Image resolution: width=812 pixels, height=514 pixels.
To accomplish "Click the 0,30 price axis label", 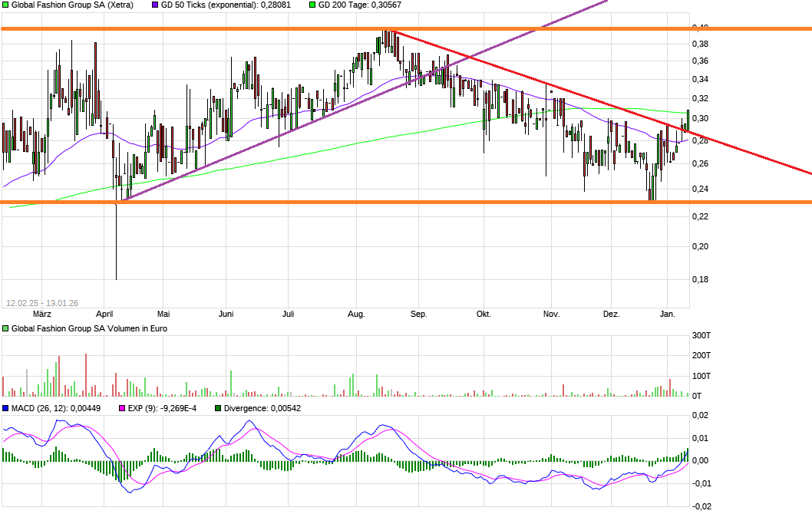I will coord(699,118).
